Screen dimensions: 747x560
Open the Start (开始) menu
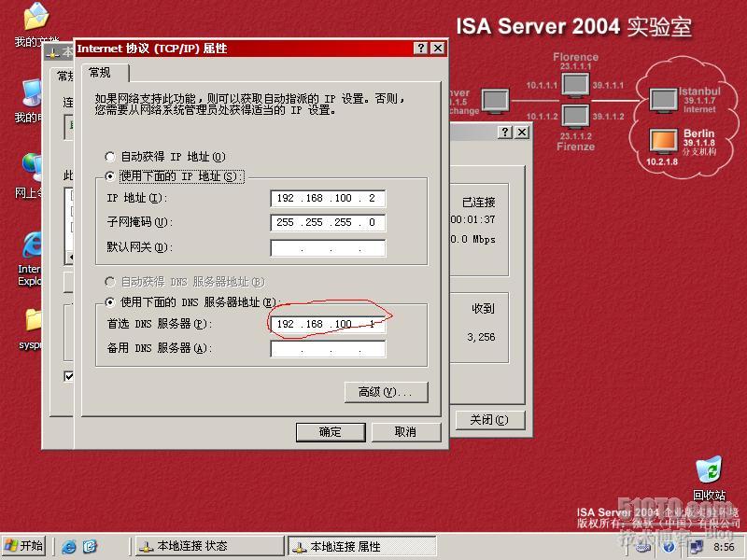coord(23,546)
